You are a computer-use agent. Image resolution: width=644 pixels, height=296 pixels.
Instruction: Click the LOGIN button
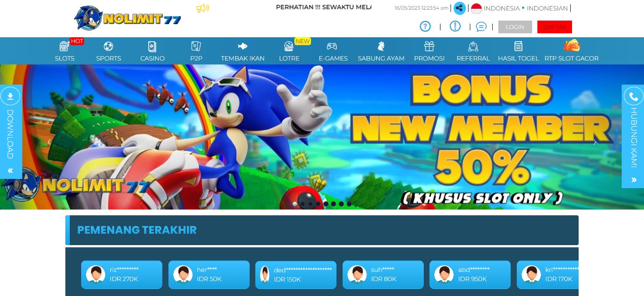515,27
